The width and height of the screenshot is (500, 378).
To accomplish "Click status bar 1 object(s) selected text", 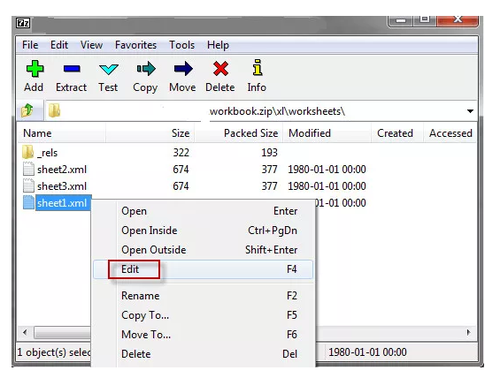I will coord(54,352).
